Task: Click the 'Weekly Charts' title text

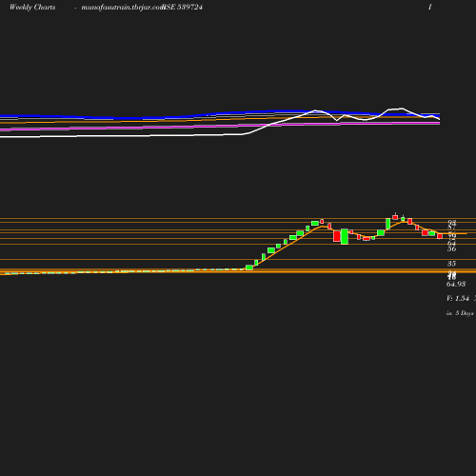Action: [x=32, y=7]
